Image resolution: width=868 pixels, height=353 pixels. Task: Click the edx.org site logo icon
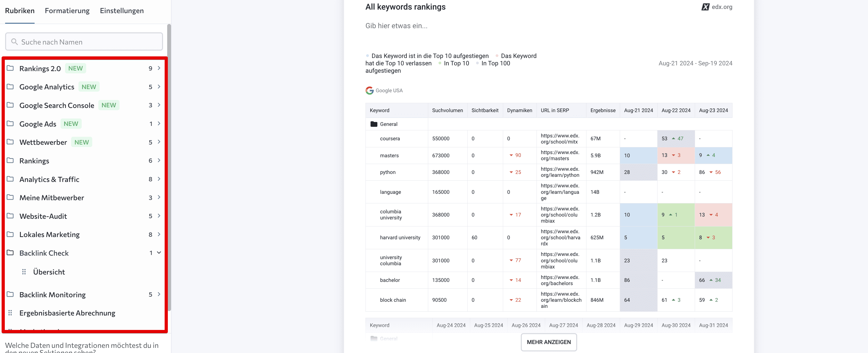coord(705,7)
